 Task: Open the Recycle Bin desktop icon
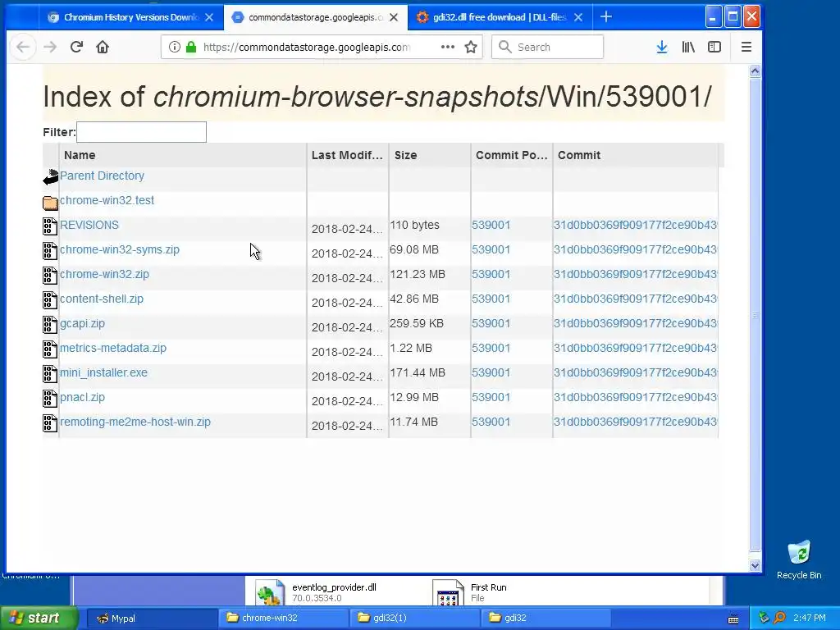point(799,559)
